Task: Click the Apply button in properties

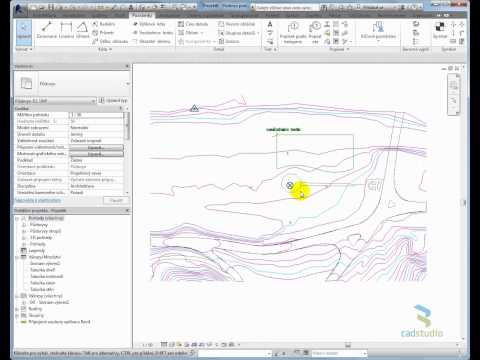Action: (115, 200)
